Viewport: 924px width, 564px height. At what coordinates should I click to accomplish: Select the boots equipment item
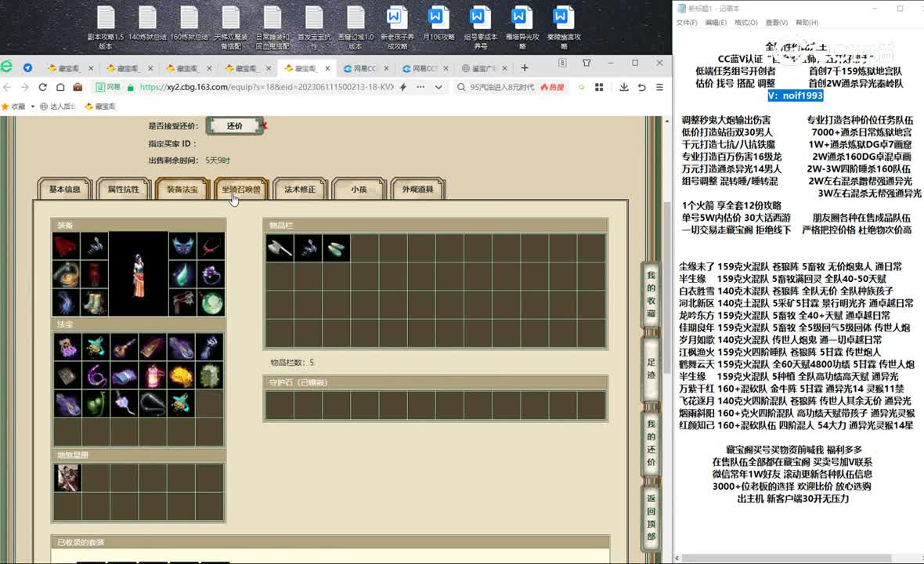click(x=94, y=302)
